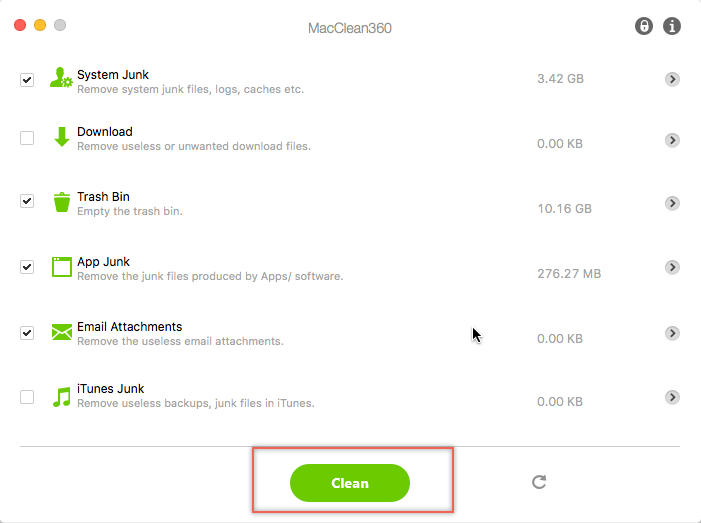Open the info icon in title bar
Screen dimensions: 701x523
tap(672, 27)
